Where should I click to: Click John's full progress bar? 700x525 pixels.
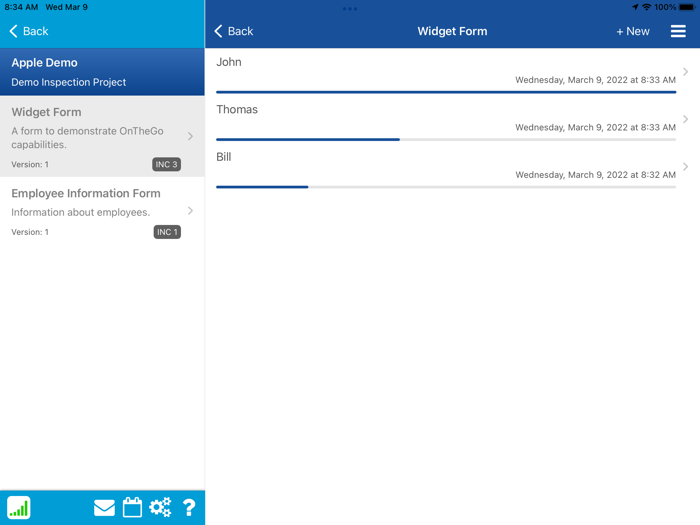point(446,92)
